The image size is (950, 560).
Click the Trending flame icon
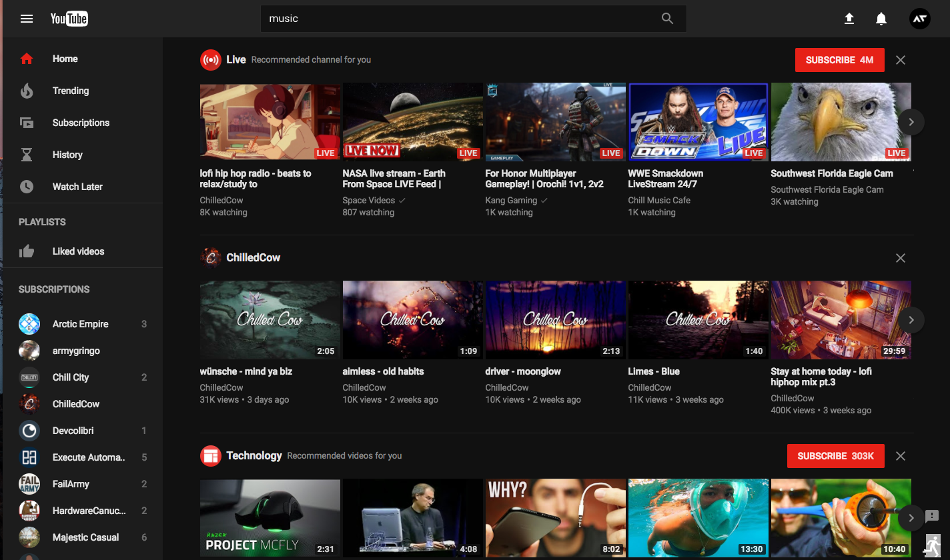pyautogui.click(x=27, y=91)
